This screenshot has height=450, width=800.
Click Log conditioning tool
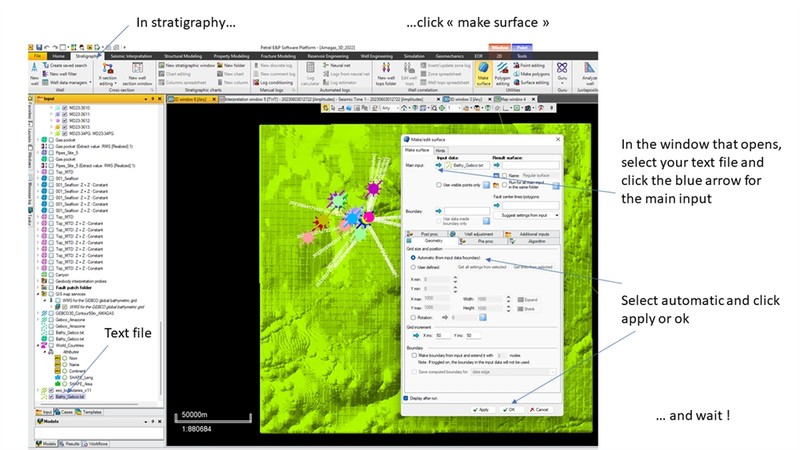(273, 82)
